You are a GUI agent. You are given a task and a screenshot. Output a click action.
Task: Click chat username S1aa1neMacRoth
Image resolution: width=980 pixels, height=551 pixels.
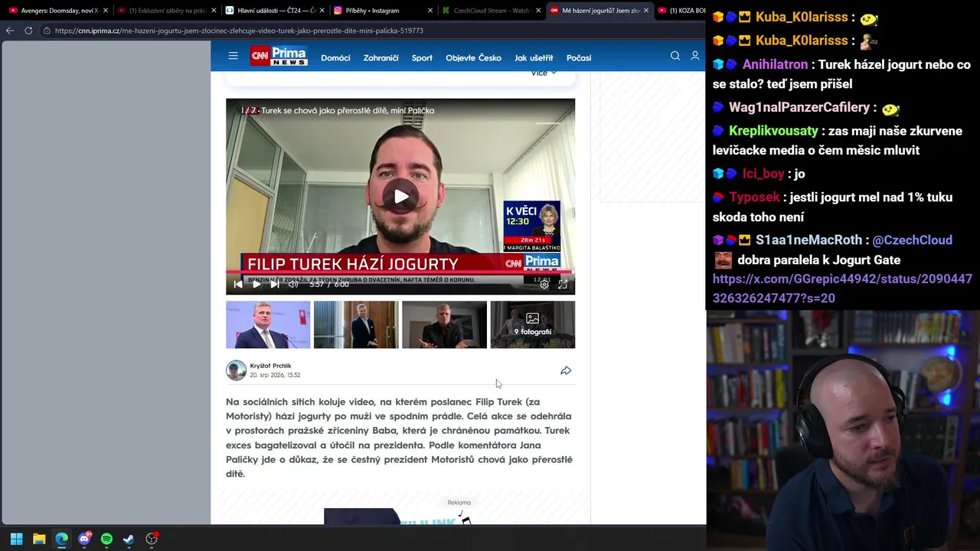(808, 240)
